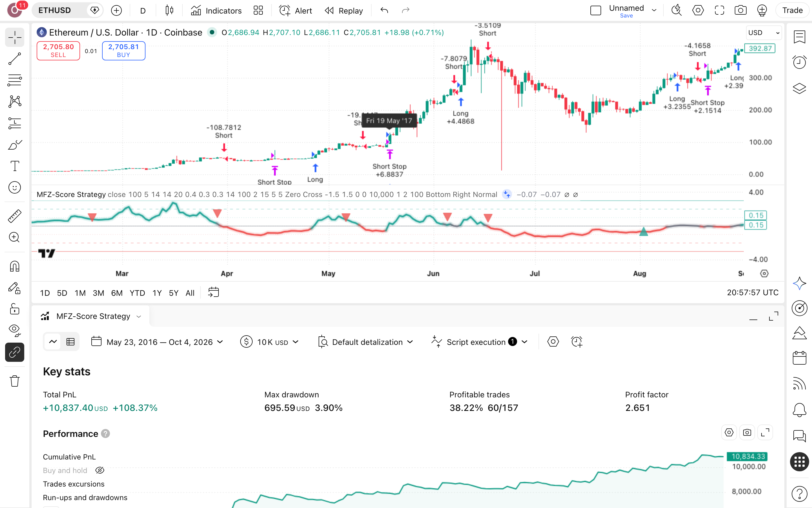812x508 pixels.
Task: Select the measure ruler tool
Action: (x=14, y=216)
